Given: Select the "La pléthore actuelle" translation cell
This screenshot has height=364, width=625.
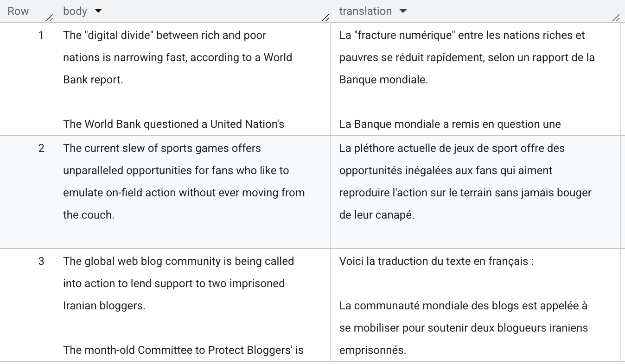Looking at the screenshot, I should (x=465, y=182).
